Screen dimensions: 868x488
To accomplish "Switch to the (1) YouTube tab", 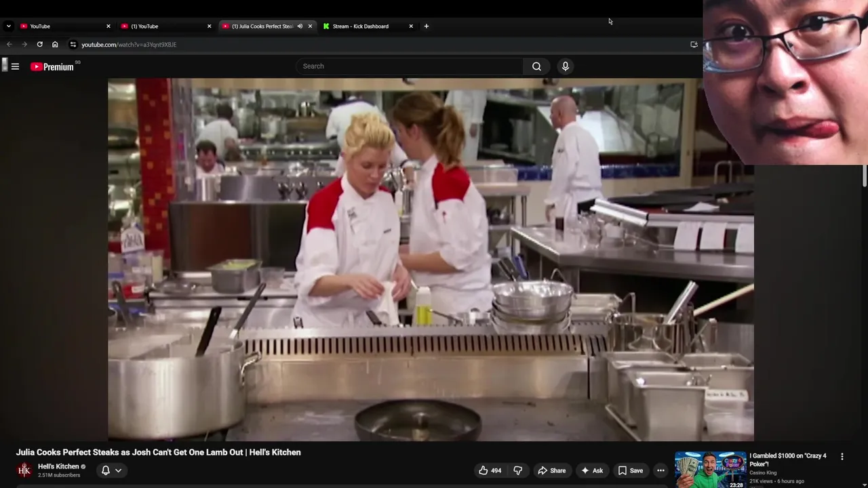I will tap(166, 26).
